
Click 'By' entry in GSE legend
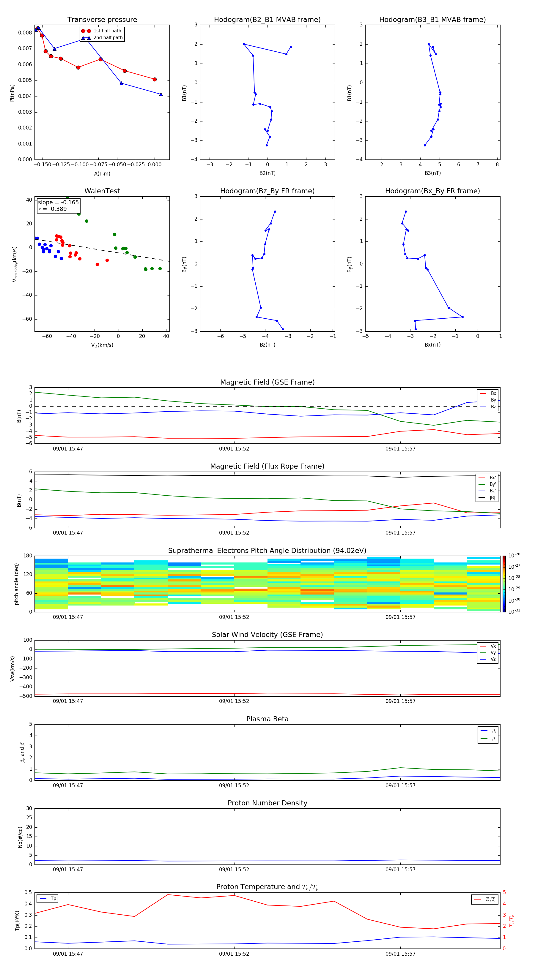pyautogui.click(x=487, y=400)
